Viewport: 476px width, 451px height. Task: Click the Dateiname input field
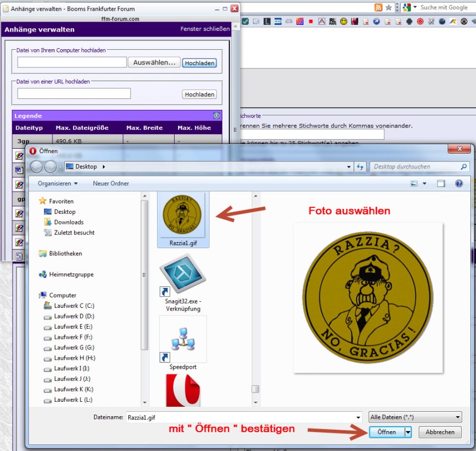[243, 417]
